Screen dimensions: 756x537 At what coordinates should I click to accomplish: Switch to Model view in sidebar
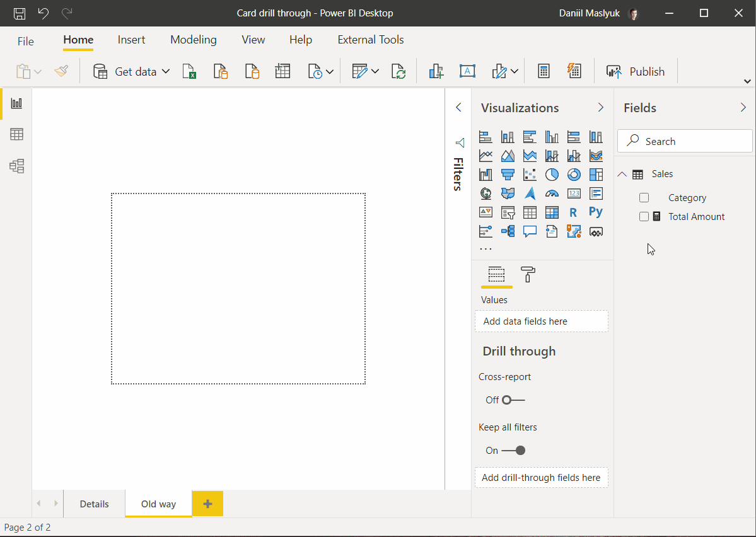[x=16, y=166]
